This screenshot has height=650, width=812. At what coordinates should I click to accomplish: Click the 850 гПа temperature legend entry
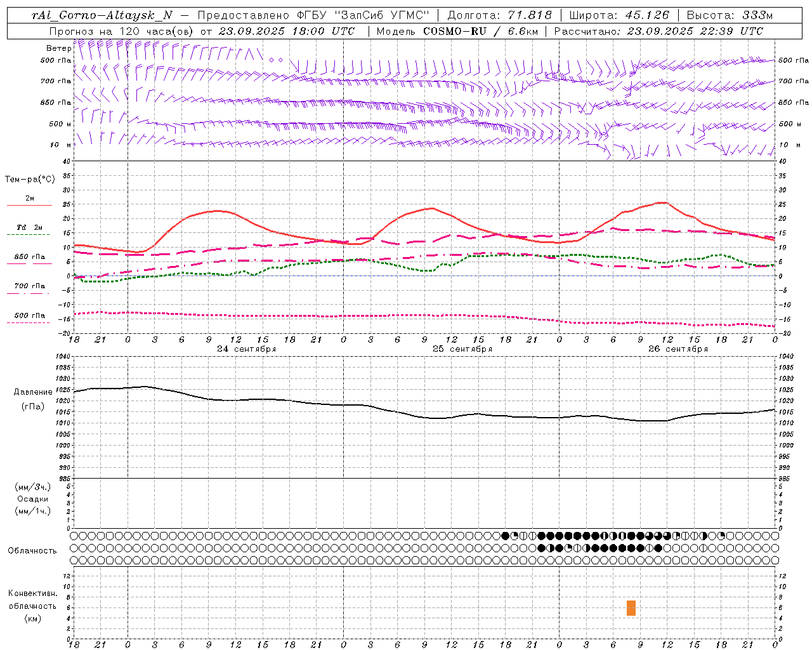(x=29, y=257)
